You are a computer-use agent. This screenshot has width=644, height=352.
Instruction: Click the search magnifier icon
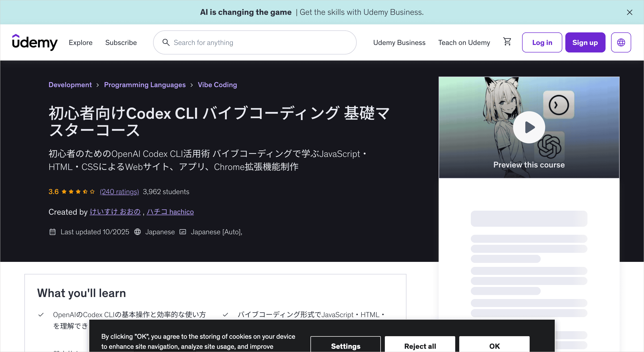pyautogui.click(x=166, y=42)
